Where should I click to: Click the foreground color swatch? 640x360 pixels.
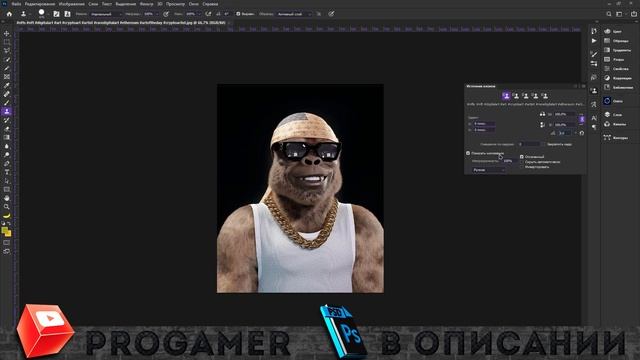tap(4, 230)
